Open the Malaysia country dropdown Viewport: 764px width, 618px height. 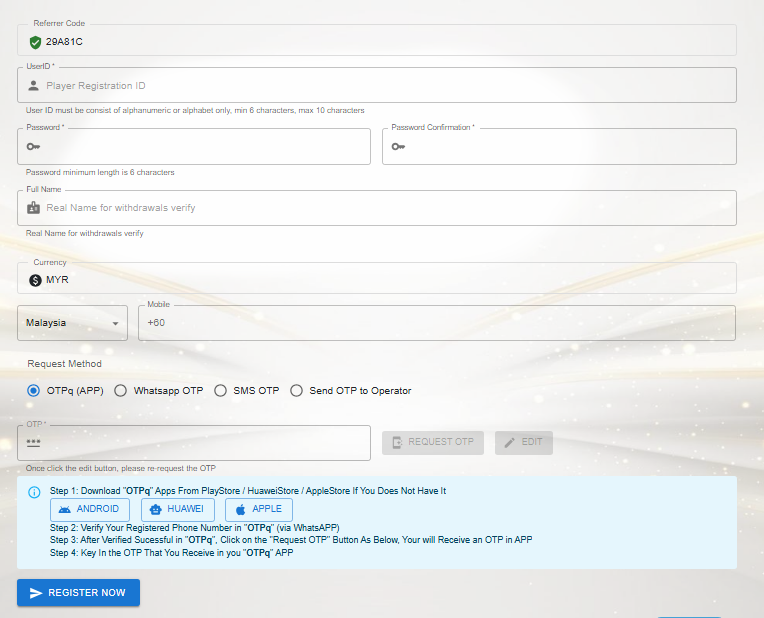coord(73,323)
